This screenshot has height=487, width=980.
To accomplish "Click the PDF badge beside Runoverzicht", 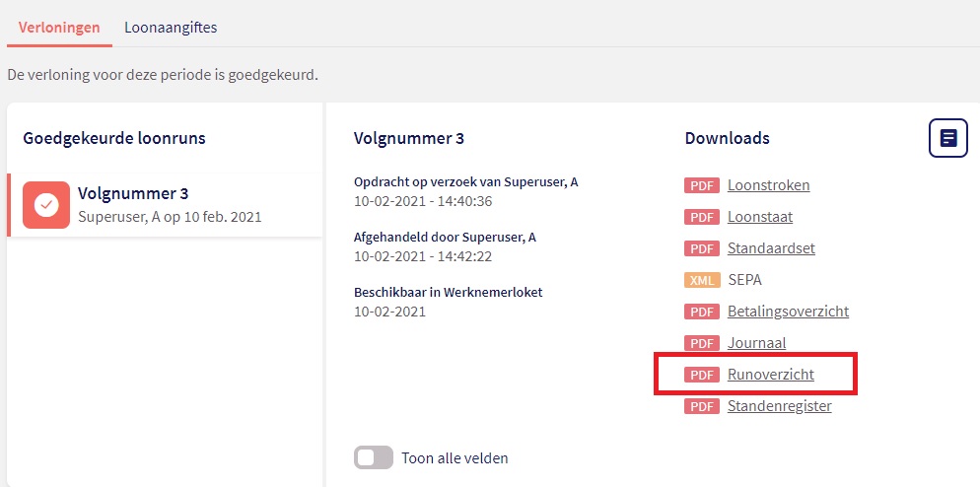I will (702, 375).
